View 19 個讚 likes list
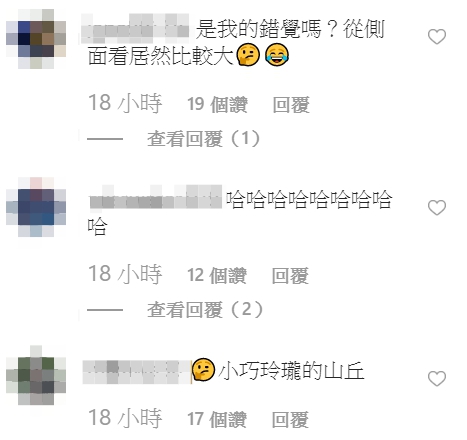467x440 pixels. point(217,104)
